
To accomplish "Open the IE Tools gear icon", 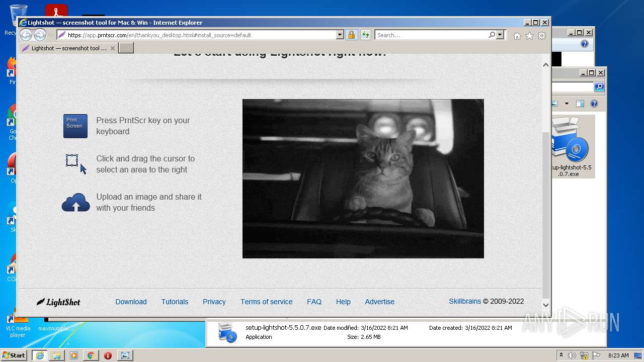I will point(541,36).
